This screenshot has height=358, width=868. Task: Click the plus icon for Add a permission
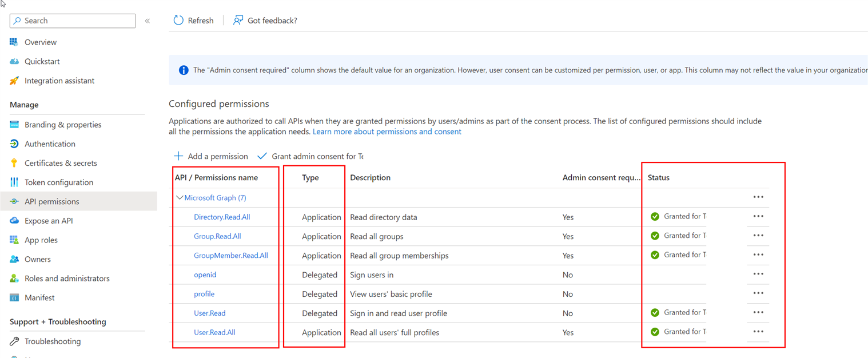click(x=178, y=156)
